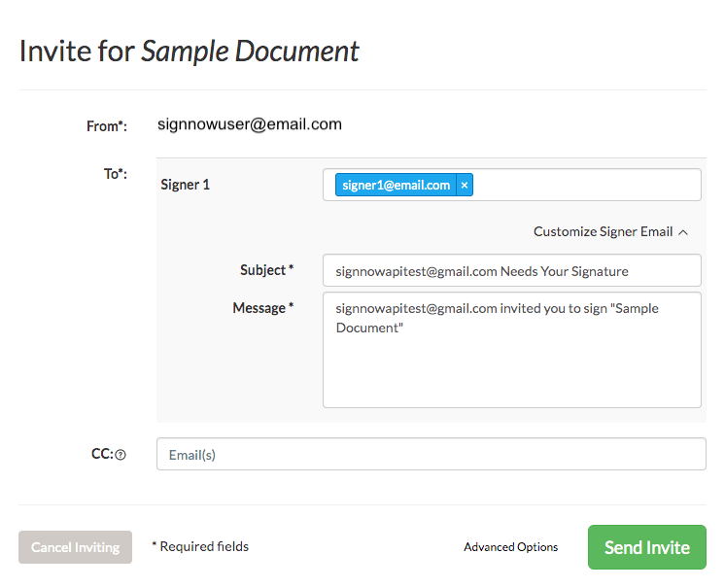The image size is (725, 588).
Task: Click the Invite for Sample Document heading
Action: [x=190, y=51]
